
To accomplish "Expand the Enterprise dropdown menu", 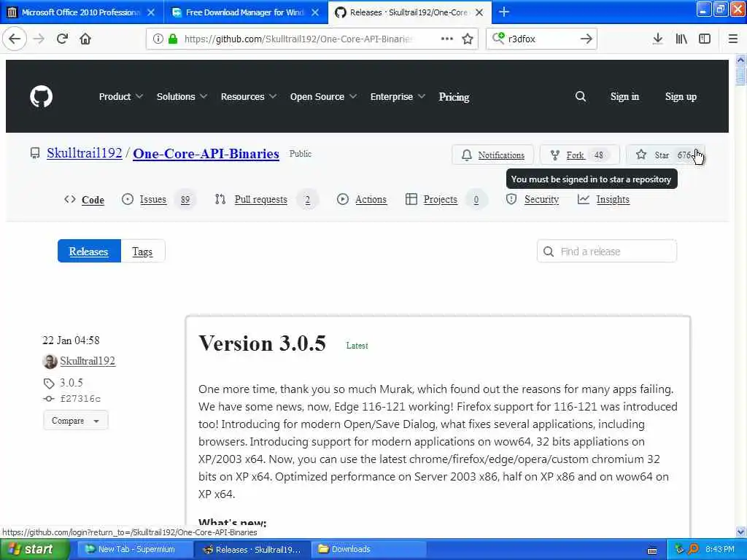I will point(398,97).
